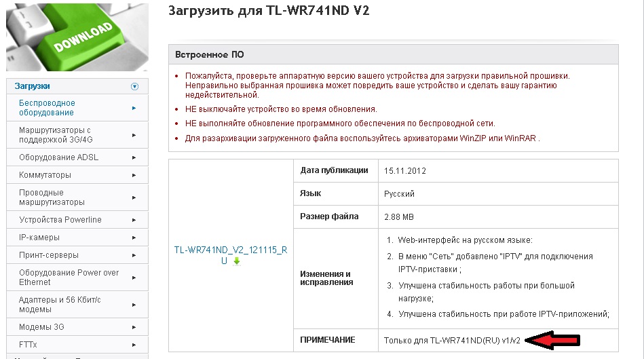Expand arrow beside Оборудование Power over Ethernet

(134, 278)
